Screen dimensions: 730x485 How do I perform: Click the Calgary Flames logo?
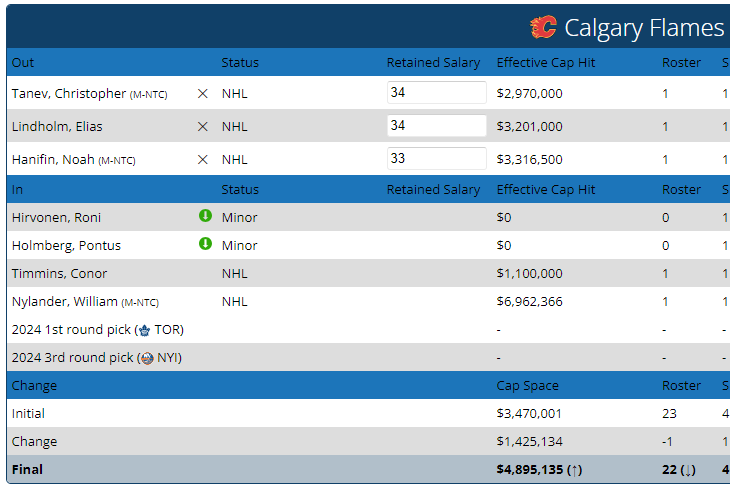pos(543,27)
